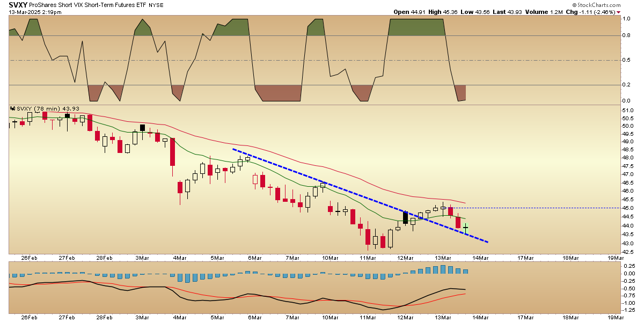Click the candlestick legend icon before SVXY (78 min)
Viewport: 644px width, 322px height.
[x=12, y=108]
